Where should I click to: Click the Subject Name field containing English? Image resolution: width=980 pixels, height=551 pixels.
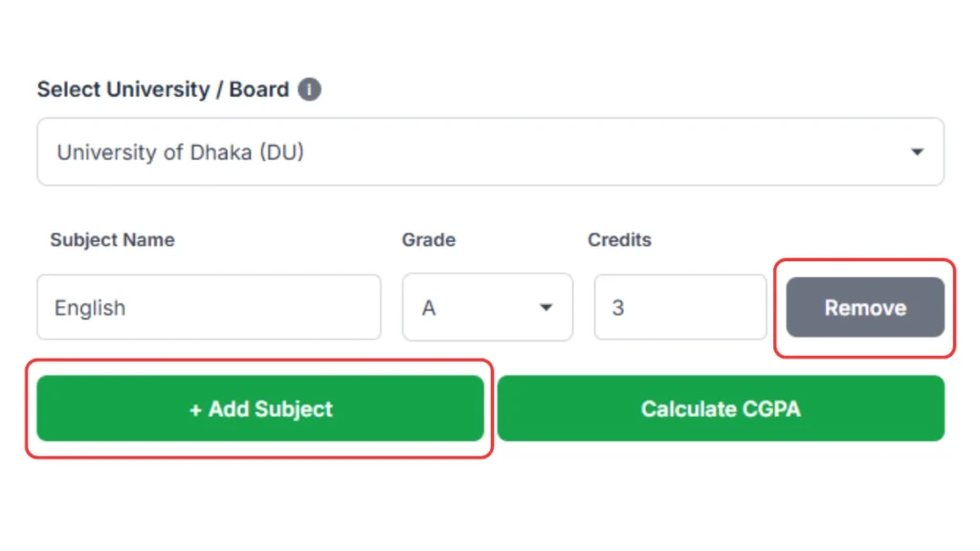click(x=209, y=307)
